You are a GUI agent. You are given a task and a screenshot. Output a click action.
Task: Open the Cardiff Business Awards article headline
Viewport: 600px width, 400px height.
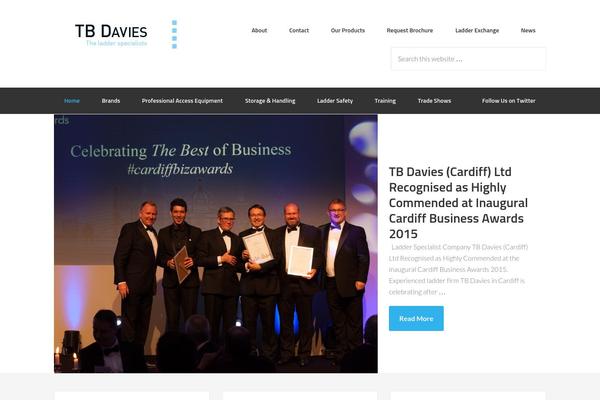[458, 202]
